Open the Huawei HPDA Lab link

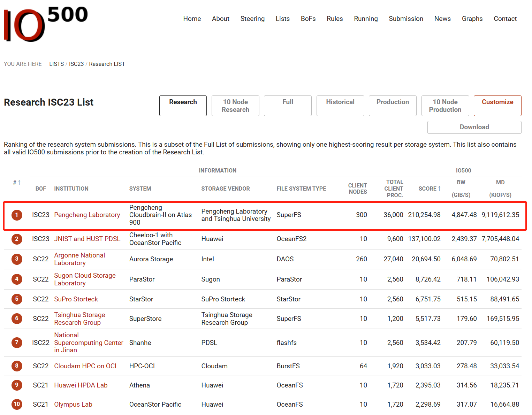pos(81,385)
